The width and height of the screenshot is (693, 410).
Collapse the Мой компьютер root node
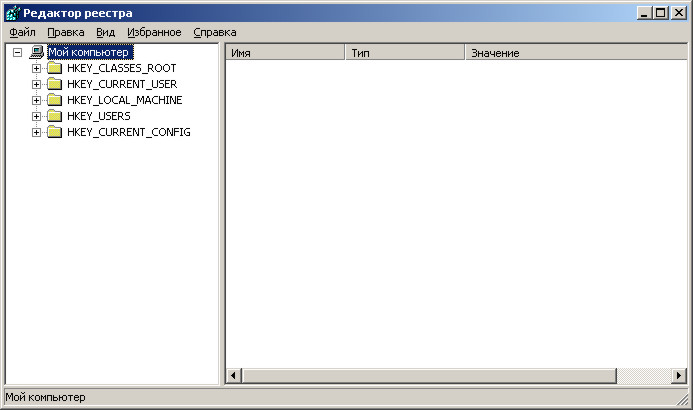(x=17, y=52)
